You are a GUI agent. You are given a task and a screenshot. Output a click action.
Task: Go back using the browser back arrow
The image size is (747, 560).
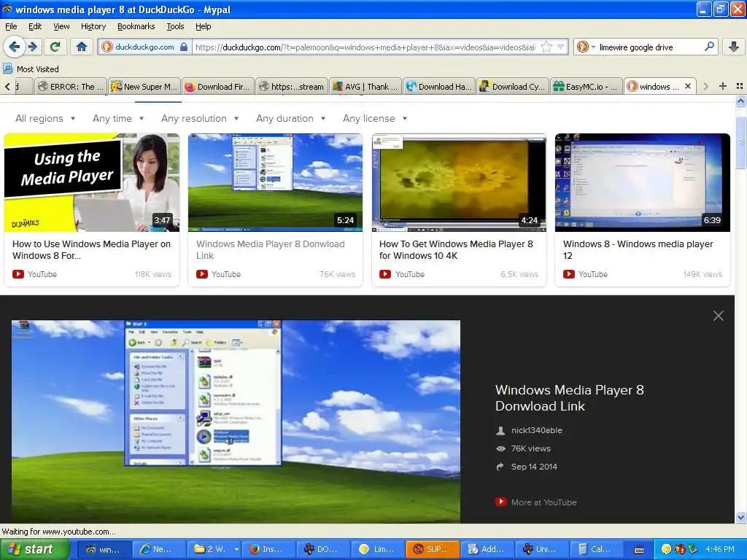14,47
